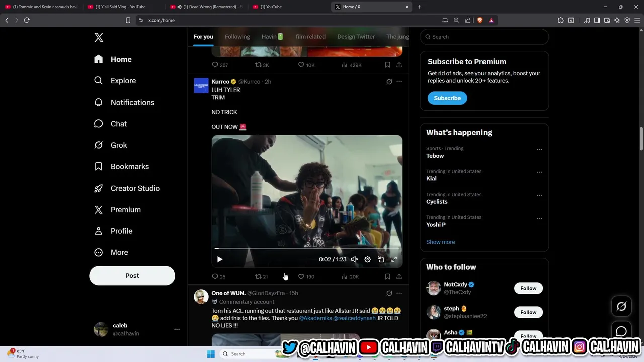This screenshot has height=362, width=644.
Task: Open Brave Shields icon
Action: coord(479,20)
